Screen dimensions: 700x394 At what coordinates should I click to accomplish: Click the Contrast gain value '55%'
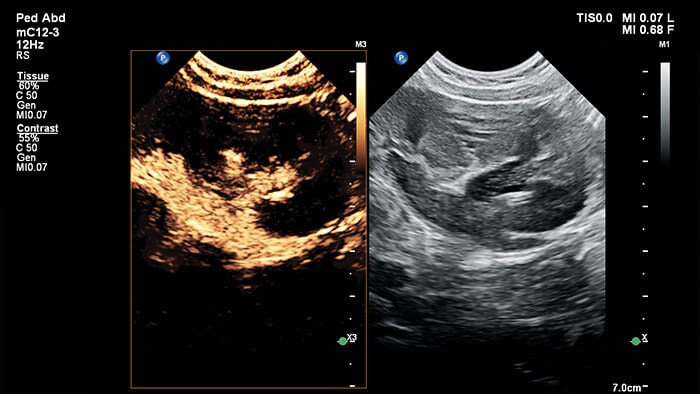click(x=29, y=138)
